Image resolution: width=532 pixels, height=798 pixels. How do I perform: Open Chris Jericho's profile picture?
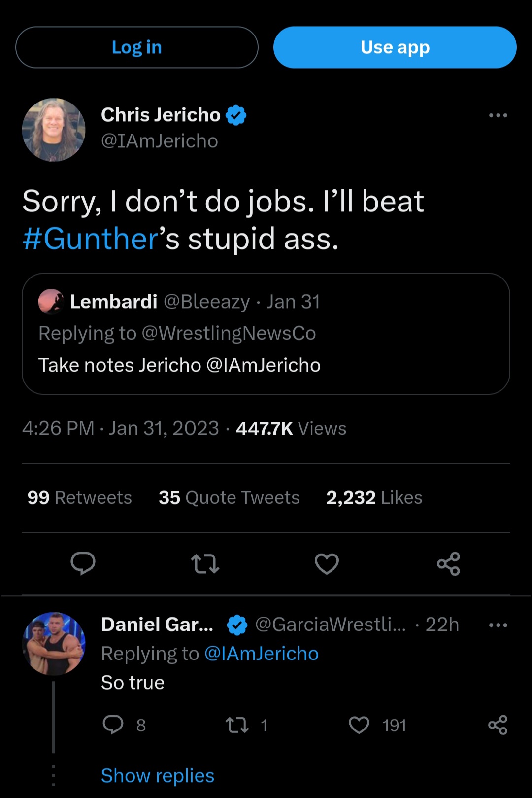(x=54, y=130)
